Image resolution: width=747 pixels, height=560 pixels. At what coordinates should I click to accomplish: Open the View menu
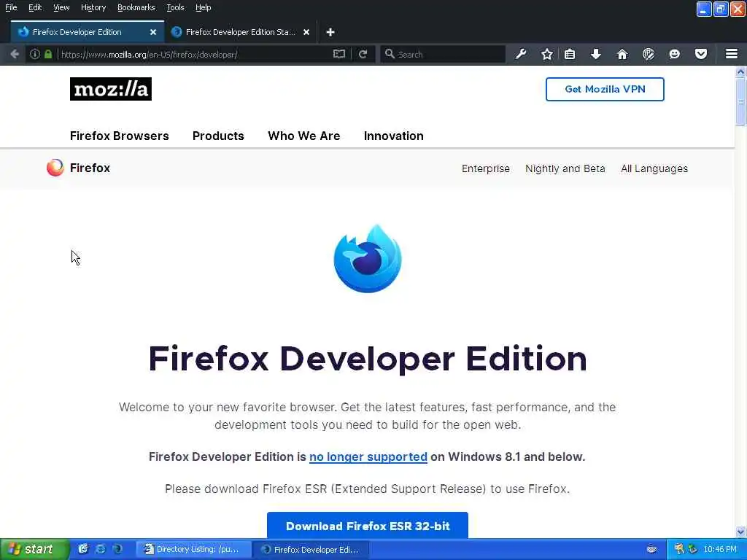click(61, 7)
